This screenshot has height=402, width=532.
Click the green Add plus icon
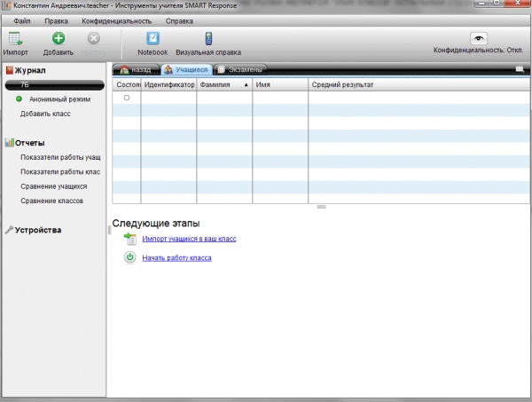59,38
